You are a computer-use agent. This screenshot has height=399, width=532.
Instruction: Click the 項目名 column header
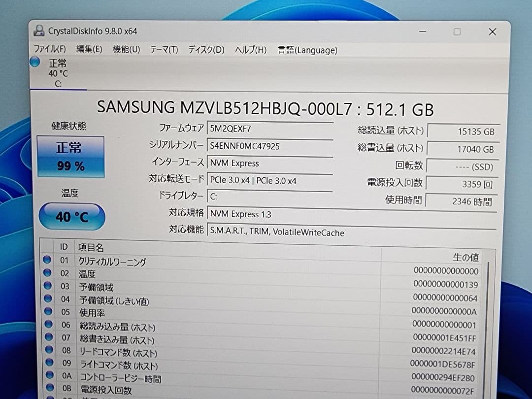pyautogui.click(x=91, y=247)
